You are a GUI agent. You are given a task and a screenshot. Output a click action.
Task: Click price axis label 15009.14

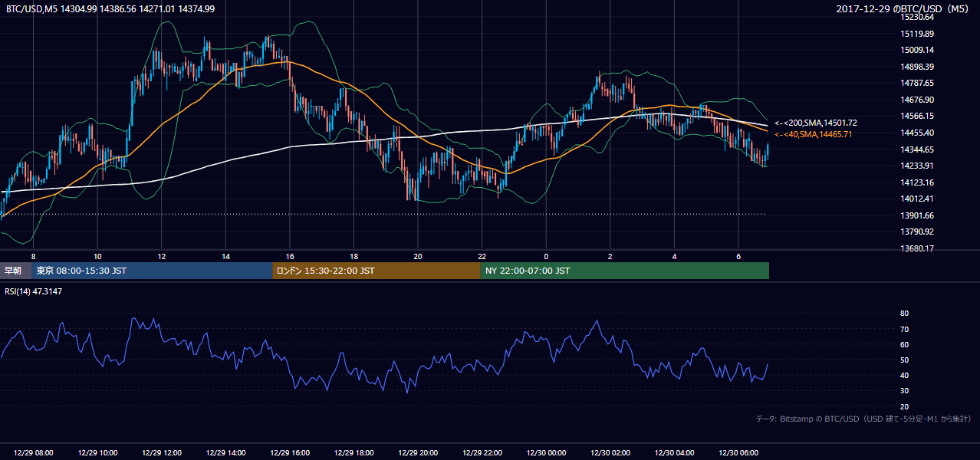click(x=916, y=50)
